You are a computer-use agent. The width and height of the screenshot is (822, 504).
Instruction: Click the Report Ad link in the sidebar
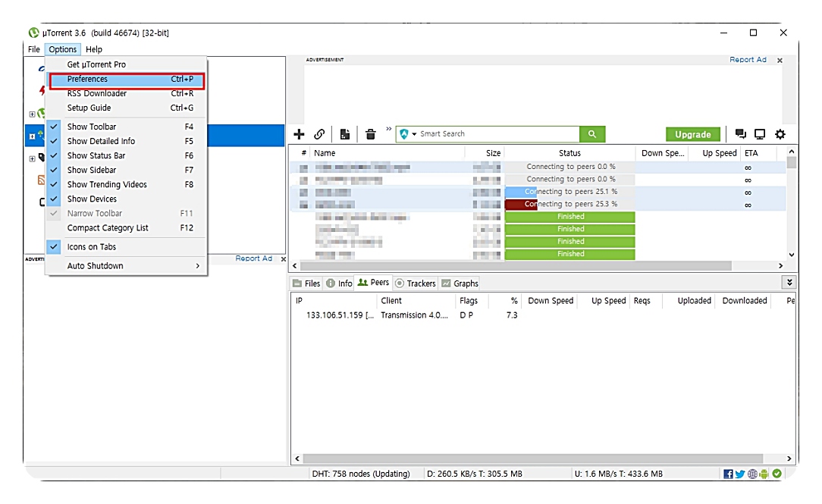click(x=253, y=258)
